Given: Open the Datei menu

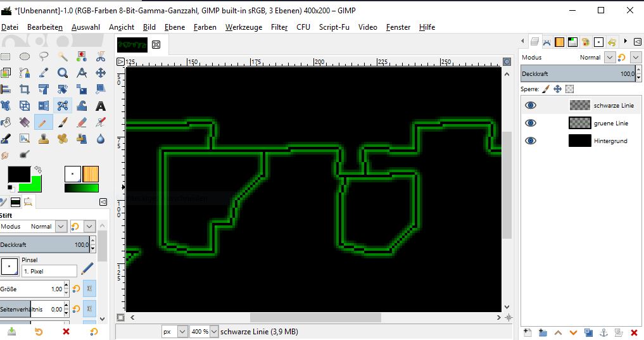Looking at the screenshot, I should pyautogui.click(x=9, y=27).
